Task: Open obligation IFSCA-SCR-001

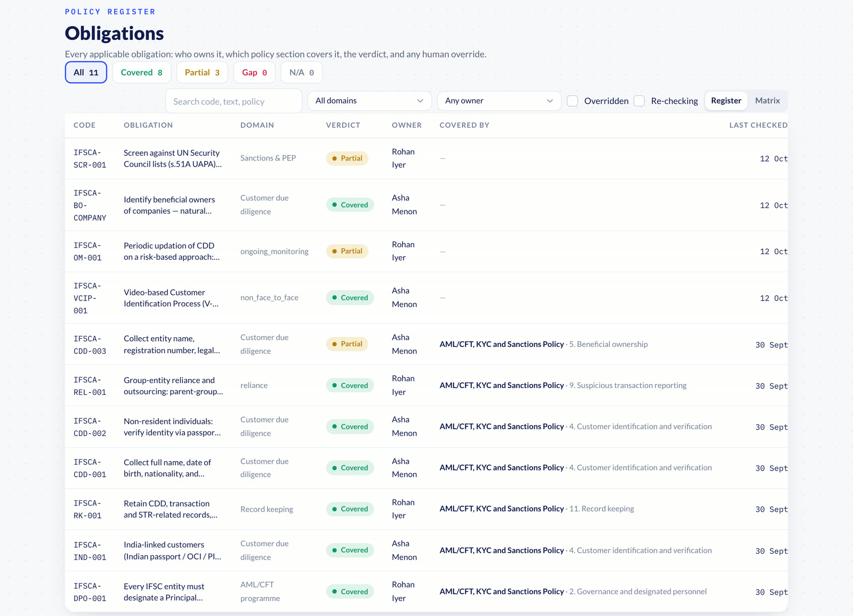Action: click(x=90, y=159)
